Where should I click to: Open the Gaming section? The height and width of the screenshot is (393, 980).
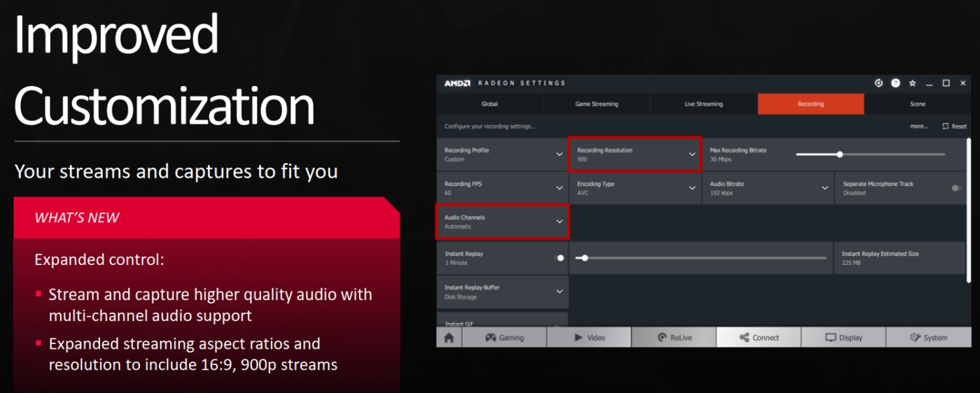tap(504, 337)
